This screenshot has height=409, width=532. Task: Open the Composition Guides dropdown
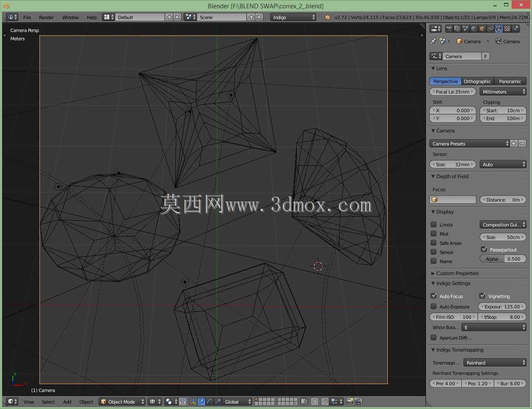coord(503,224)
